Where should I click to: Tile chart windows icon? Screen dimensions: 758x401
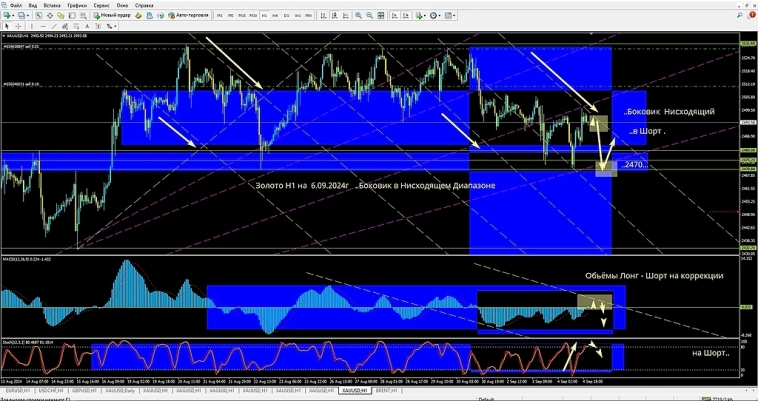tap(380, 15)
